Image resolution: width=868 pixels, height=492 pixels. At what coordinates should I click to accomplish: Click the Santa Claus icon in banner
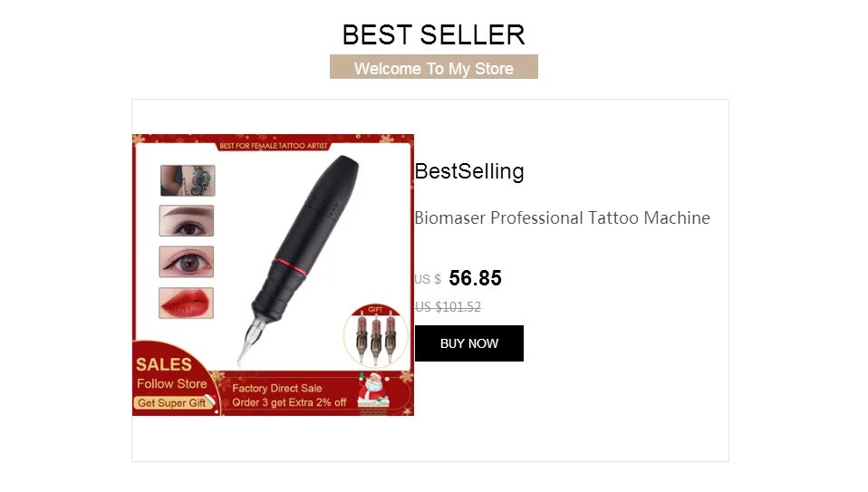click(x=374, y=391)
